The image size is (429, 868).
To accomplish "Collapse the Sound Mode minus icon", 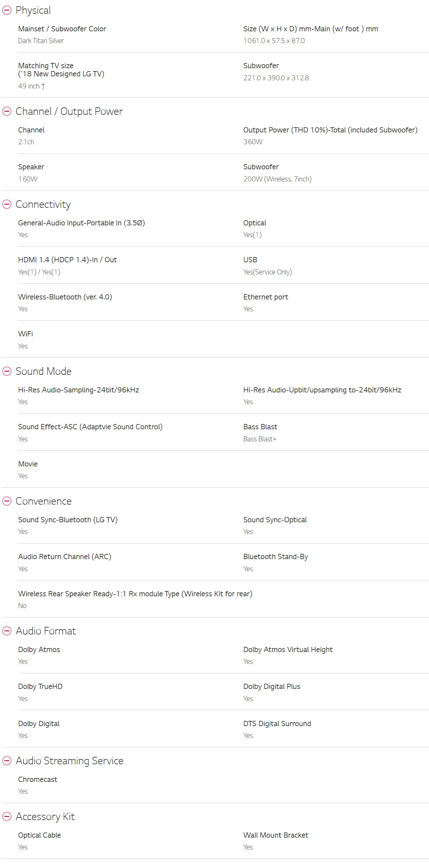I will (x=7, y=371).
